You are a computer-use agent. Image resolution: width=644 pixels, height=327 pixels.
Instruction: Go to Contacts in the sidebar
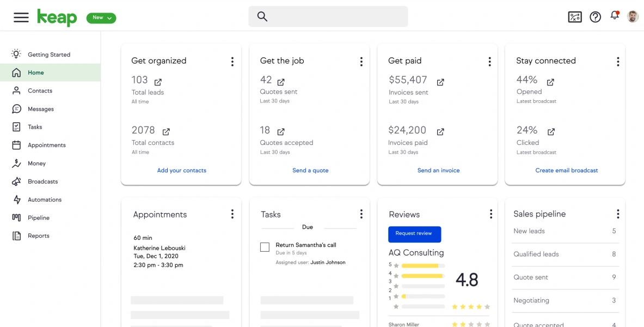[40, 91]
